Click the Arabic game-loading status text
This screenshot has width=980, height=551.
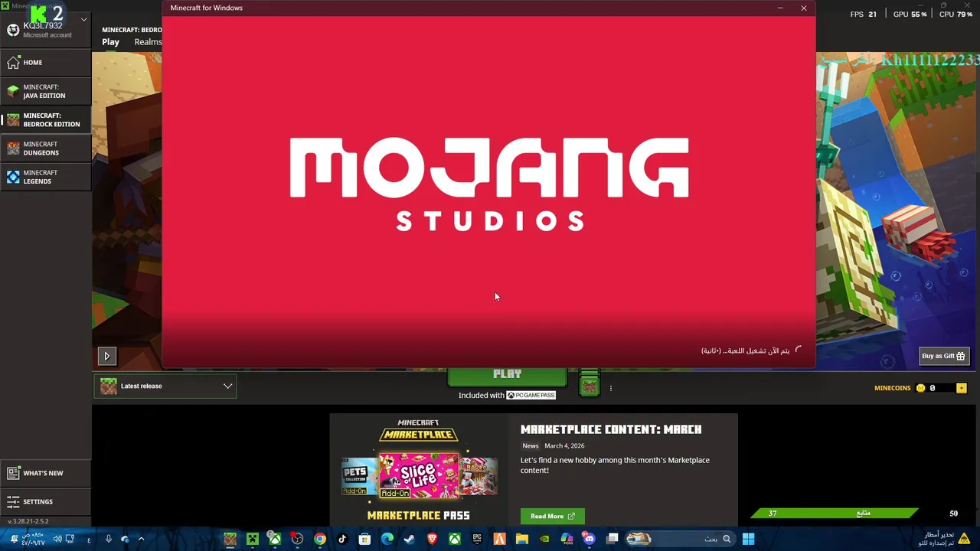[x=745, y=350]
